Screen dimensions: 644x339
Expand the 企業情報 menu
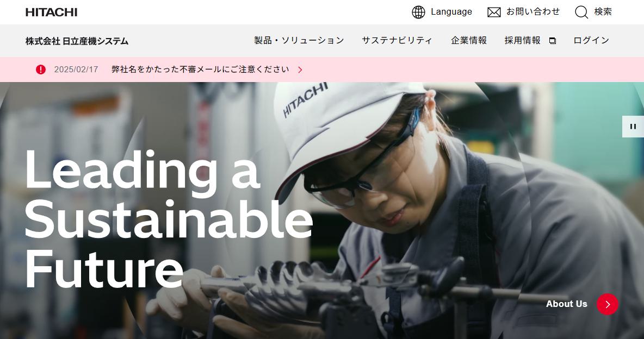(x=469, y=40)
